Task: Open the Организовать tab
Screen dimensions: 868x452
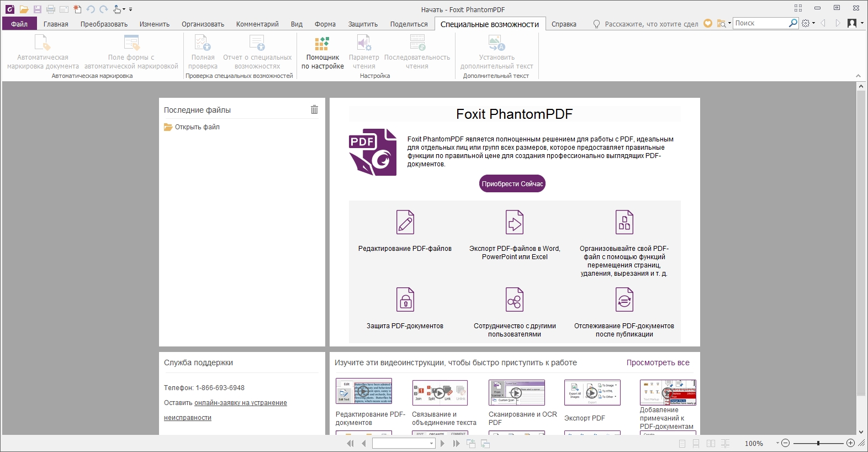Action: click(203, 24)
